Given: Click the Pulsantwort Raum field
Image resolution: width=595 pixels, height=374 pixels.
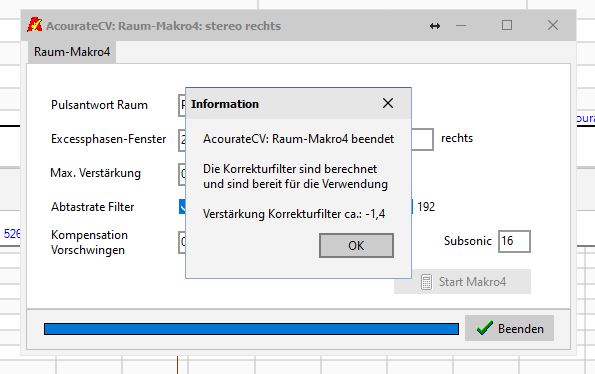Looking at the screenshot, I should tap(182, 105).
